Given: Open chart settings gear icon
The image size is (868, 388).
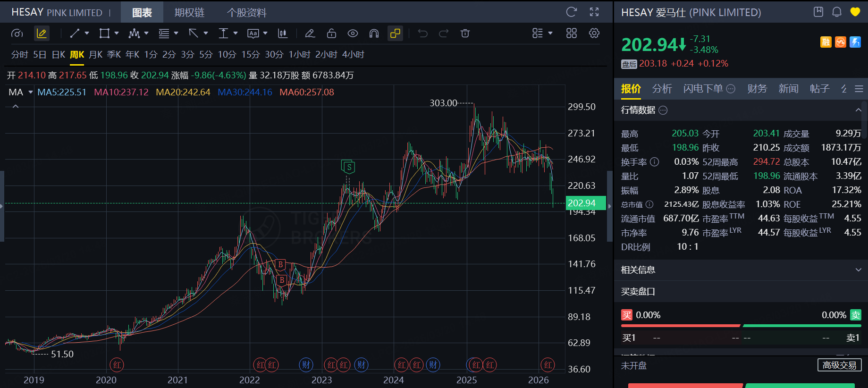Looking at the screenshot, I should tap(594, 34).
